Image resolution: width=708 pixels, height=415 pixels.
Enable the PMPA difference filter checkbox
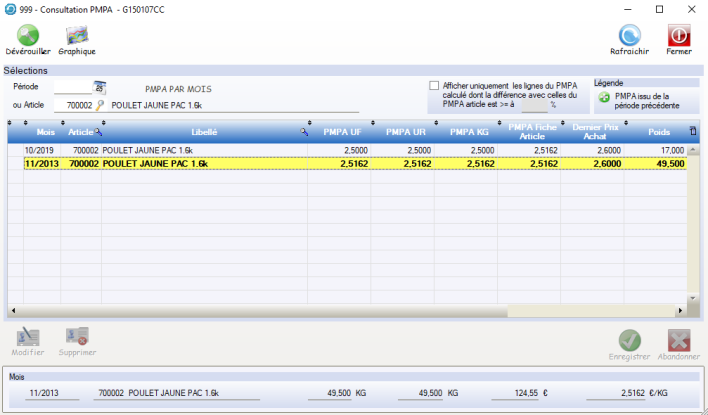tap(434, 86)
